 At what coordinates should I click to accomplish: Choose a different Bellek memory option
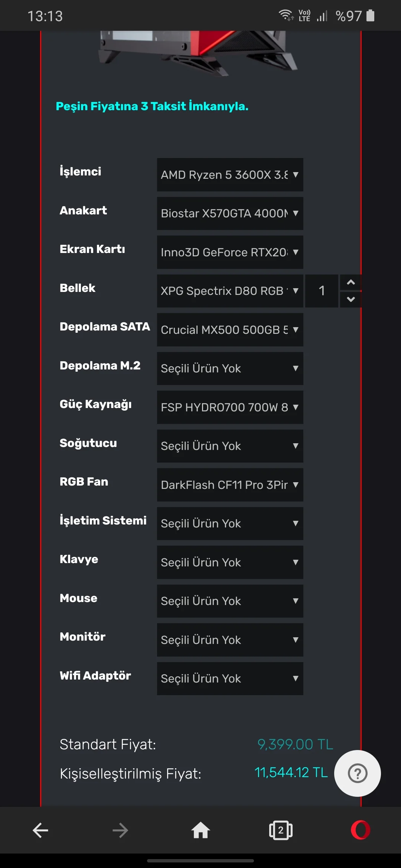click(230, 291)
